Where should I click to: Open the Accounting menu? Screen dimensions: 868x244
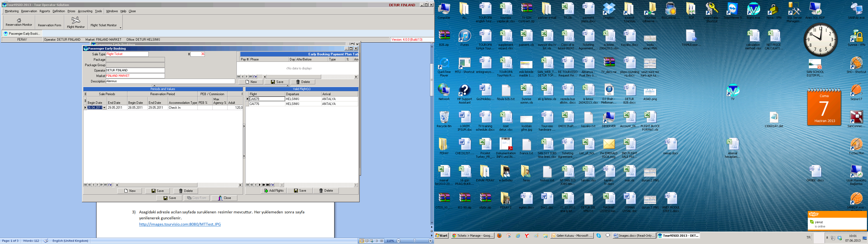point(85,11)
